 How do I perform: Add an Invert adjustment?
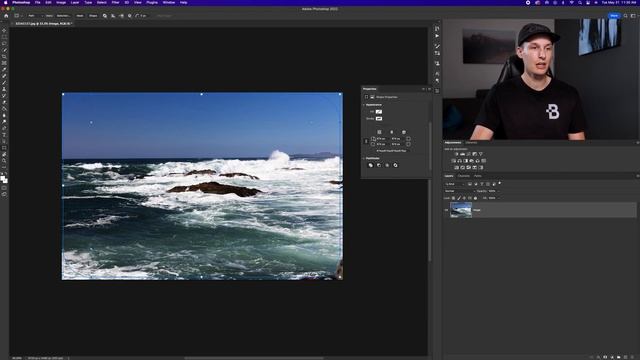coord(456,167)
